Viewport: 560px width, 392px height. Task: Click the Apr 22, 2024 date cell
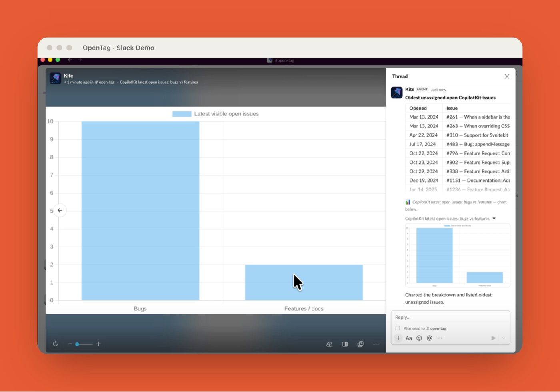tap(423, 135)
